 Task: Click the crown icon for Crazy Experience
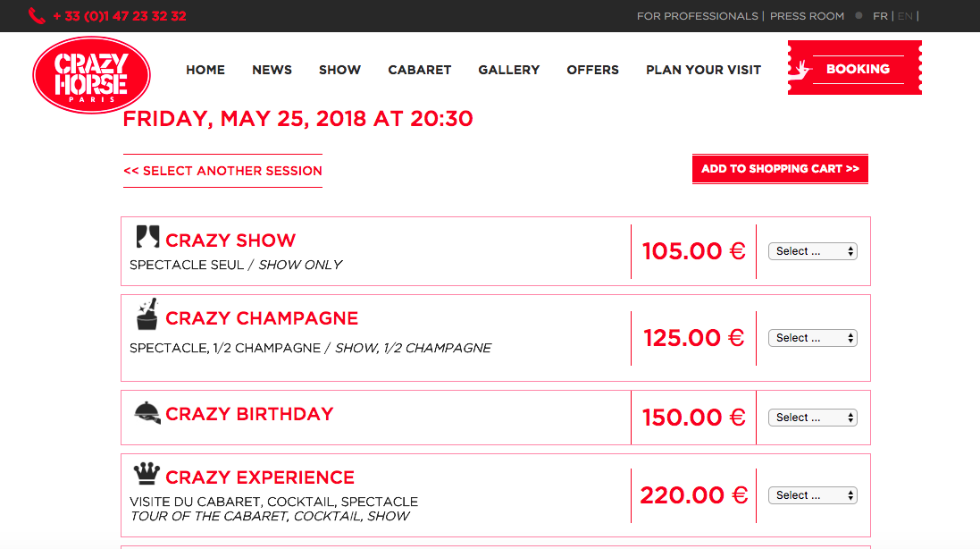[147, 474]
